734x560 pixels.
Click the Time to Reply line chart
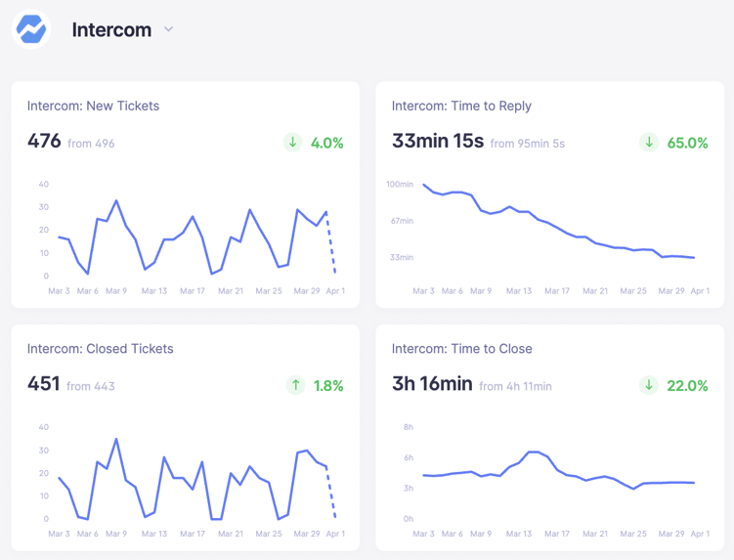[x=559, y=221]
